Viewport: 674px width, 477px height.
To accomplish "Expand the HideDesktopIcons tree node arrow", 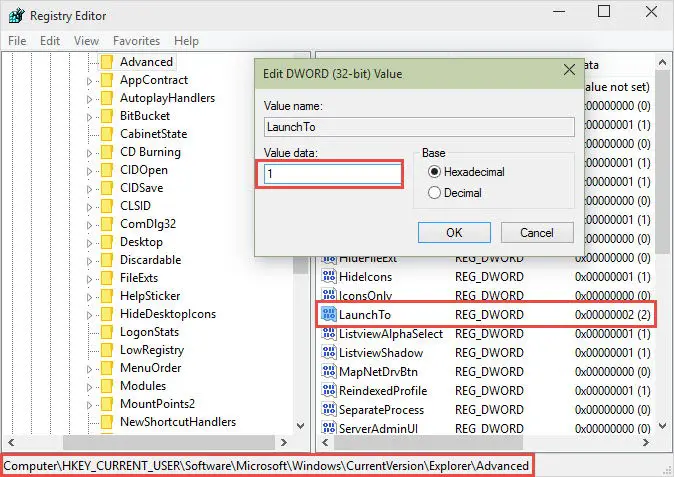I will [x=89, y=315].
